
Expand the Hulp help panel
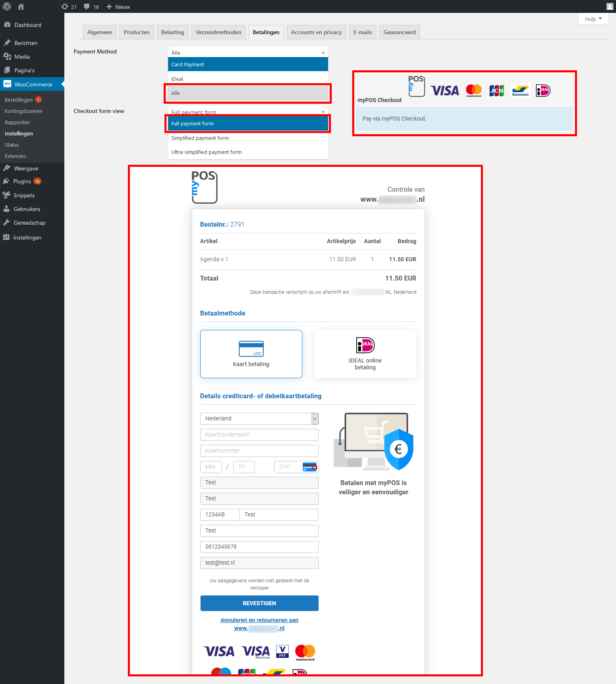click(593, 19)
